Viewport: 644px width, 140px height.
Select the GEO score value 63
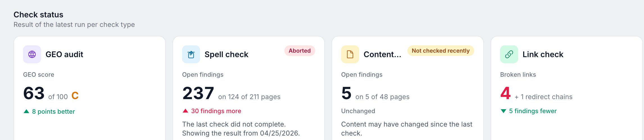pyautogui.click(x=34, y=93)
